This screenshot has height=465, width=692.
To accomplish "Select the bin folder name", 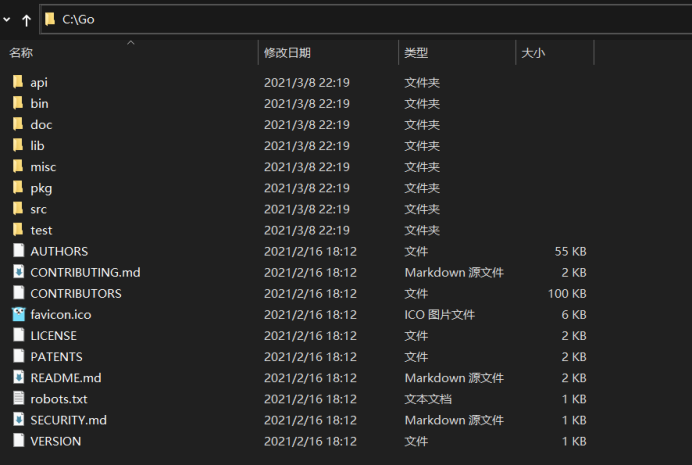I will 39,103.
